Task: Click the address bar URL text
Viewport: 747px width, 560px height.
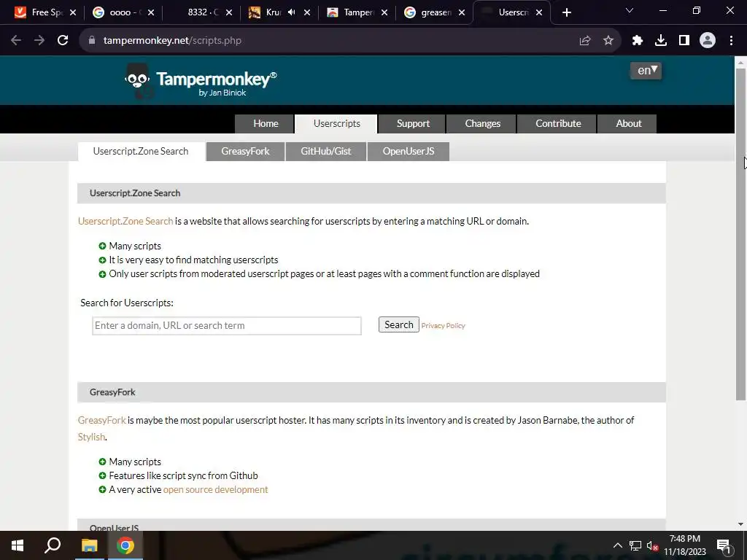Action: tap(172, 41)
